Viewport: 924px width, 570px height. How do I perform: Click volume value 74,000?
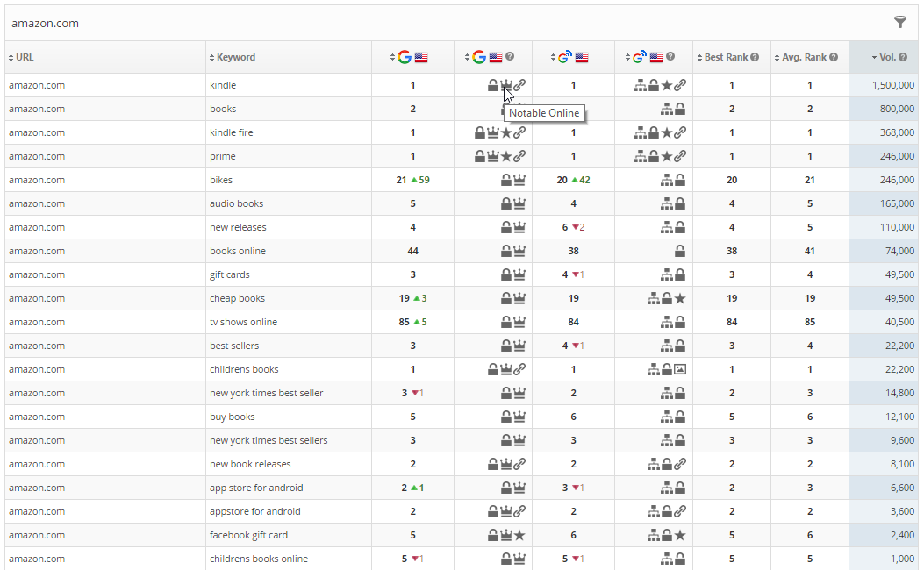899,251
